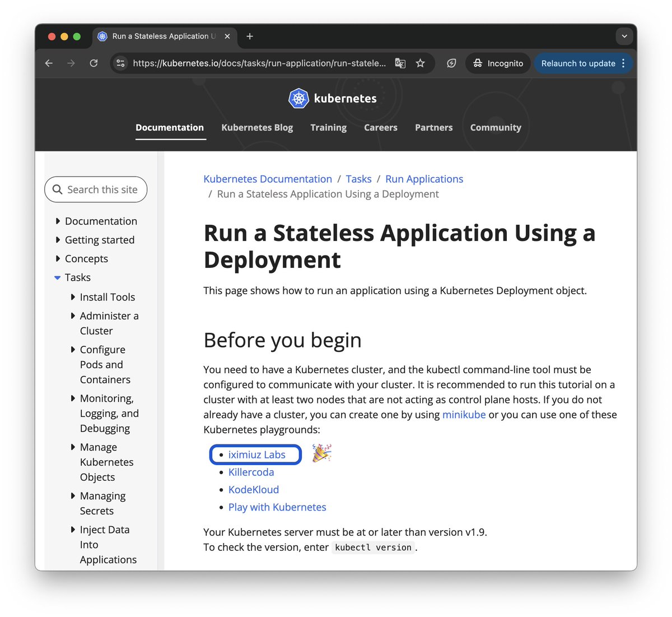672x617 pixels.
Task: Open the Documentation nav item
Action: tap(170, 128)
